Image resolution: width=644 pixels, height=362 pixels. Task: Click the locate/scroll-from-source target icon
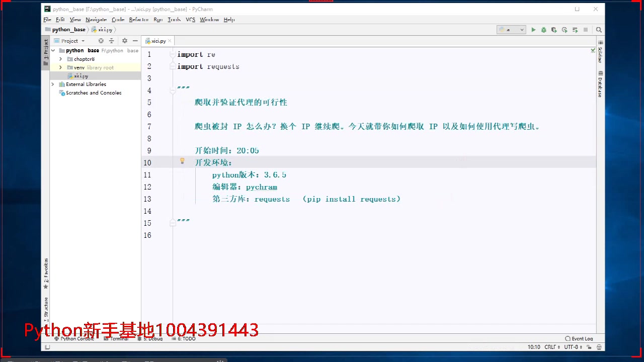click(x=101, y=41)
